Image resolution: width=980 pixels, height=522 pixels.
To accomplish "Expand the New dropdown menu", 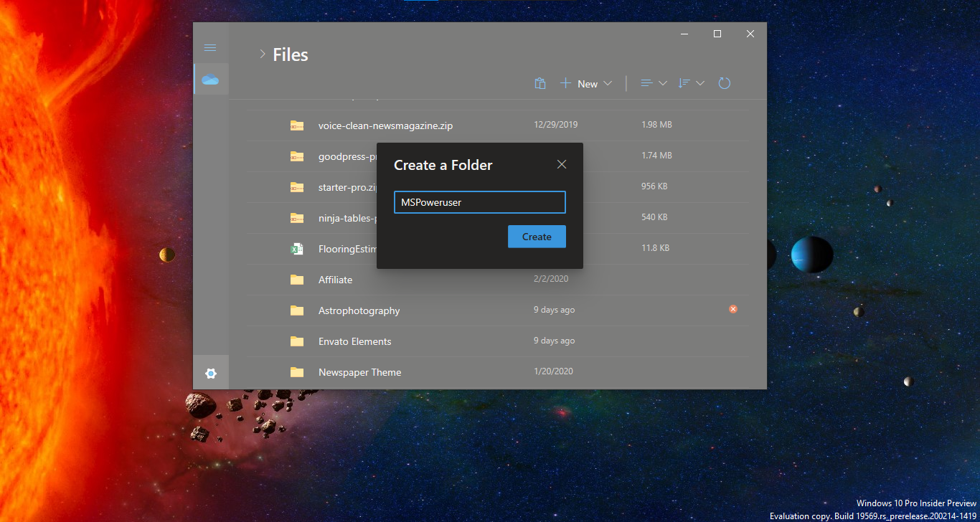I will click(x=586, y=84).
